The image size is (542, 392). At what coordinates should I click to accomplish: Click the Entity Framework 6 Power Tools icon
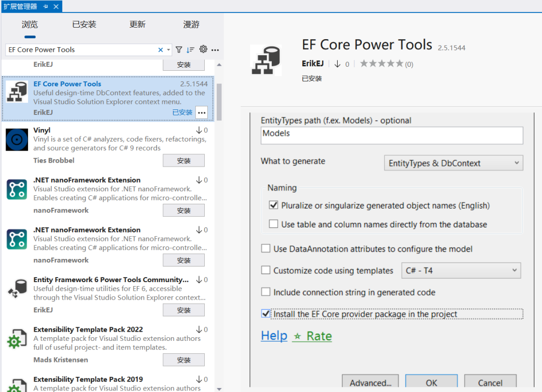(17, 289)
